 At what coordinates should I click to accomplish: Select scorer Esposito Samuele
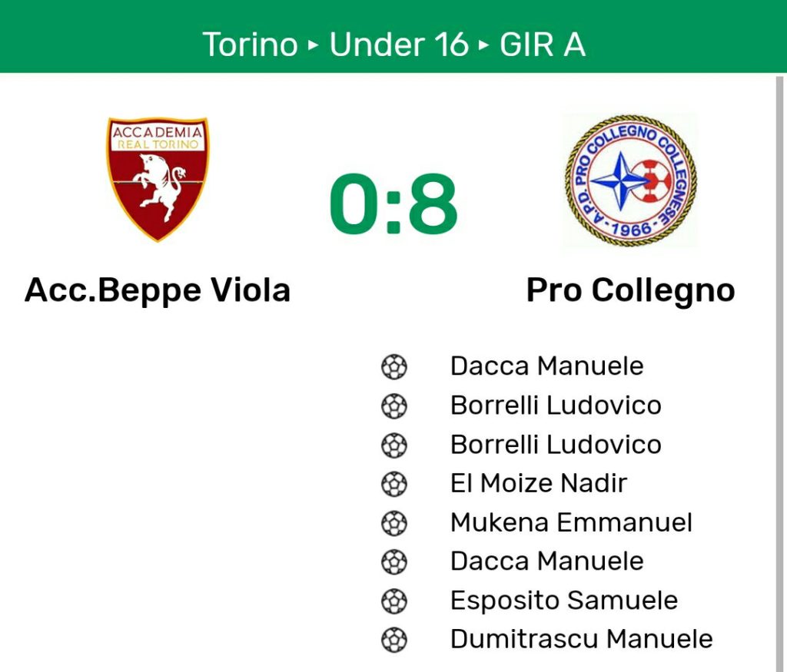pos(564,601)
